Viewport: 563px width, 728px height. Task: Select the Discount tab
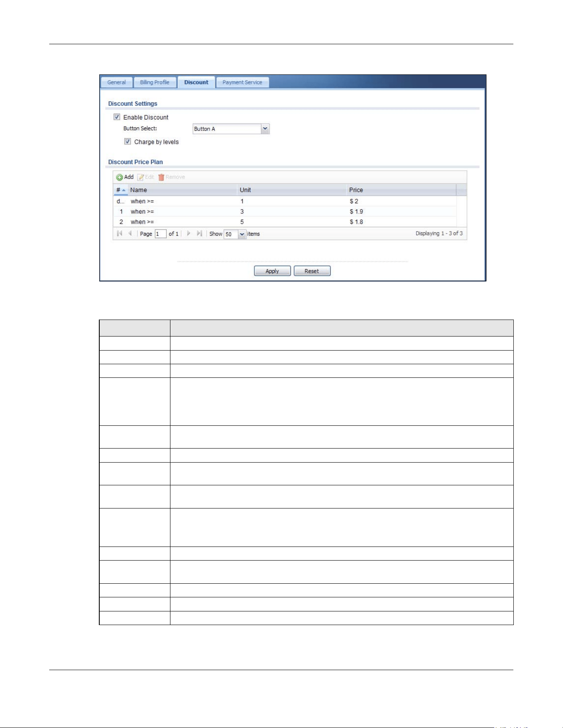click(x=196, y=82)
